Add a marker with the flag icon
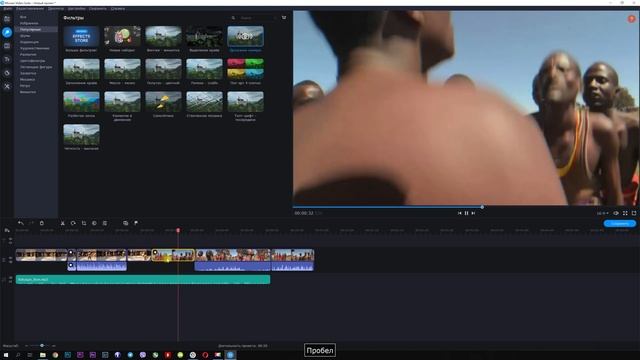The height and width of the screenshot is (360, 640). pyautogui.click(x=136, y=223)
